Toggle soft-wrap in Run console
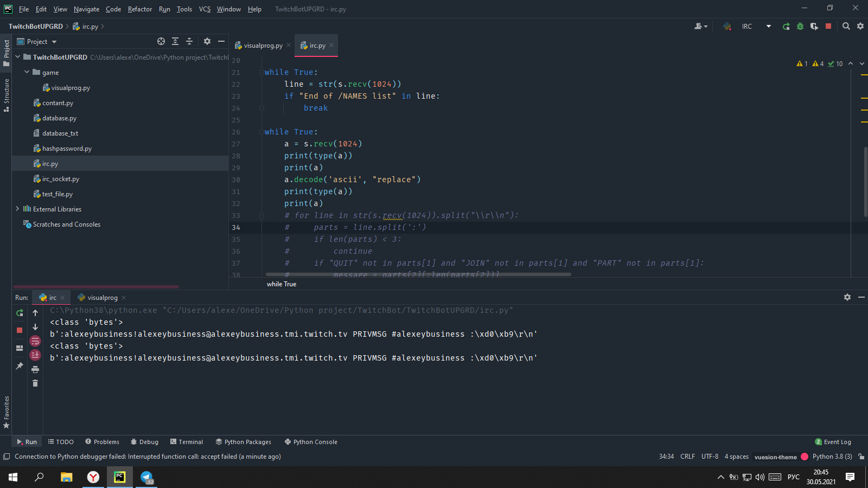This screenshot has height=488, width=868. [35, 341]
